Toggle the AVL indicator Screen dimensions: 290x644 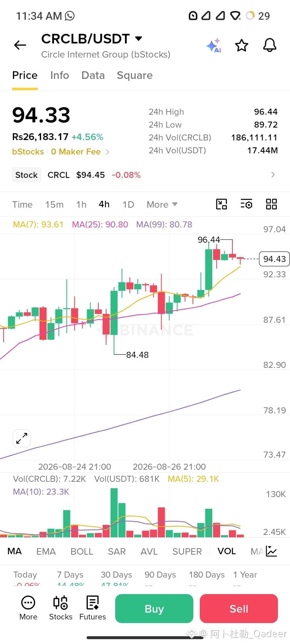tap(149, 551)
